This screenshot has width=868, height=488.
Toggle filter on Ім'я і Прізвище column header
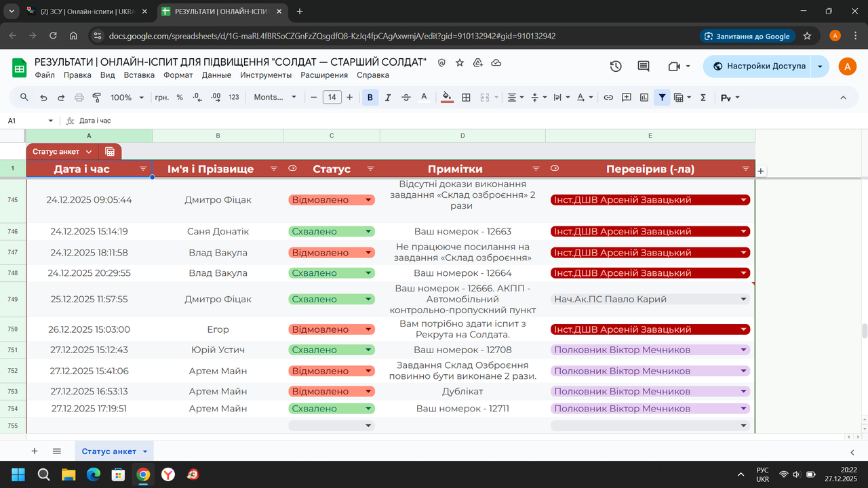(274, 168)
